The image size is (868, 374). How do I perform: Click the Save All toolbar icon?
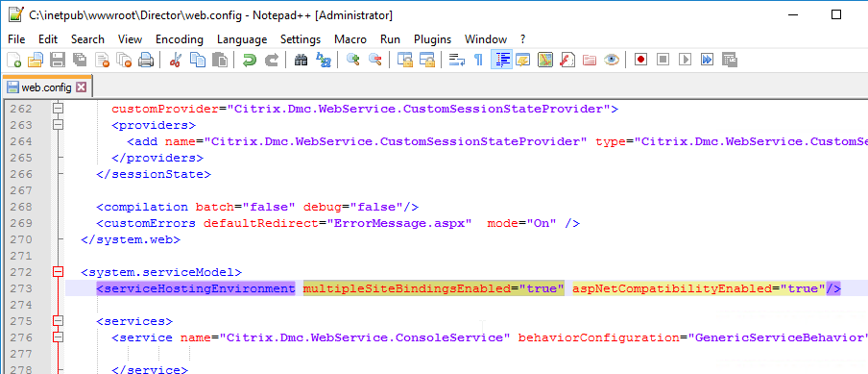click(80, 60)
